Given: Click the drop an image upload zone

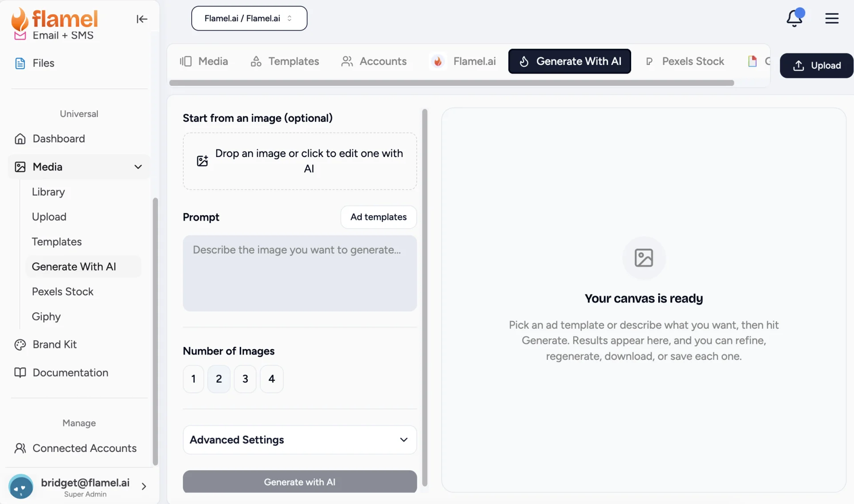Looking at the screenshot, I should [300, 161].
